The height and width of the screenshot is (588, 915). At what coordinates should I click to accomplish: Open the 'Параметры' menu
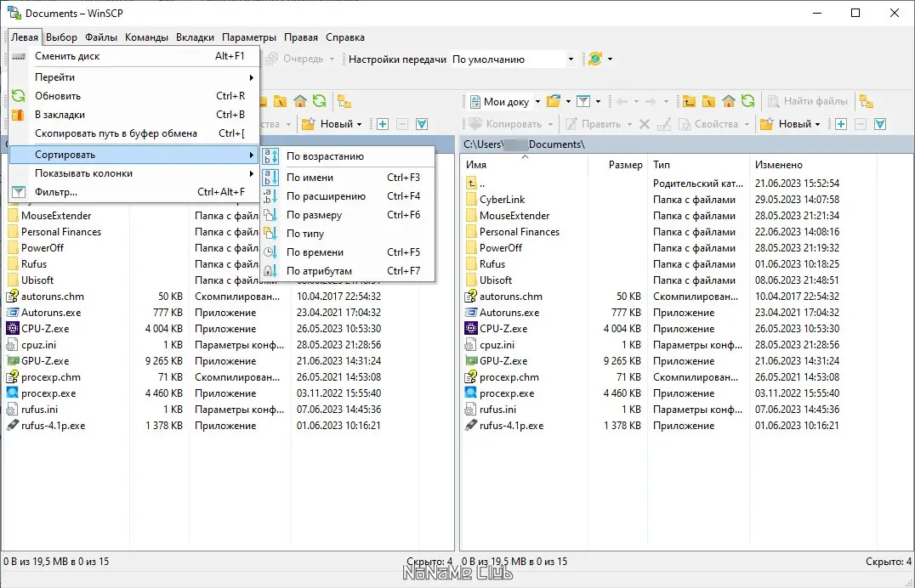coord(249,37)
